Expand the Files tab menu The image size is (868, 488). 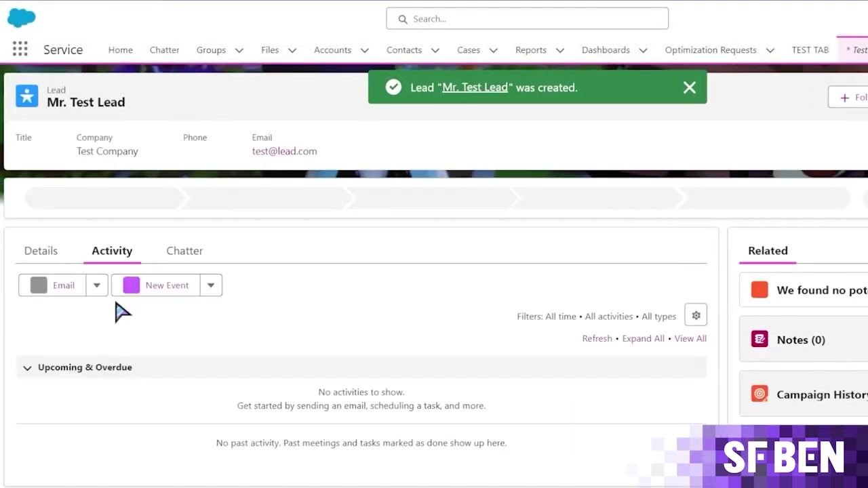292,50
